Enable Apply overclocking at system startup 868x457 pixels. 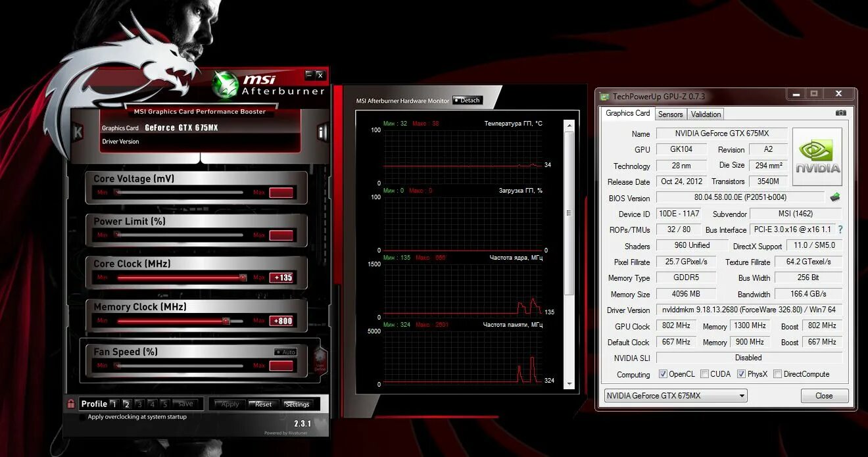click(83, 417)
